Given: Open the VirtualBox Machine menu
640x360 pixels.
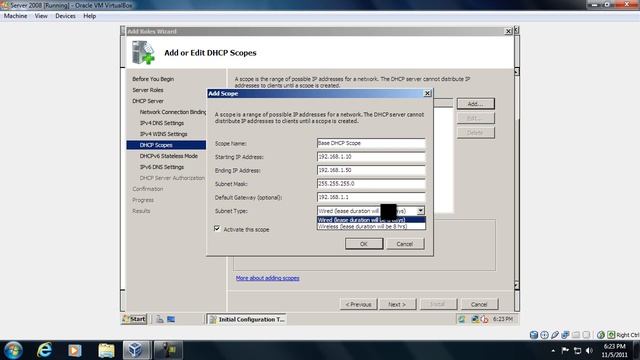Looking at the screenshot, I should [16, 16].
